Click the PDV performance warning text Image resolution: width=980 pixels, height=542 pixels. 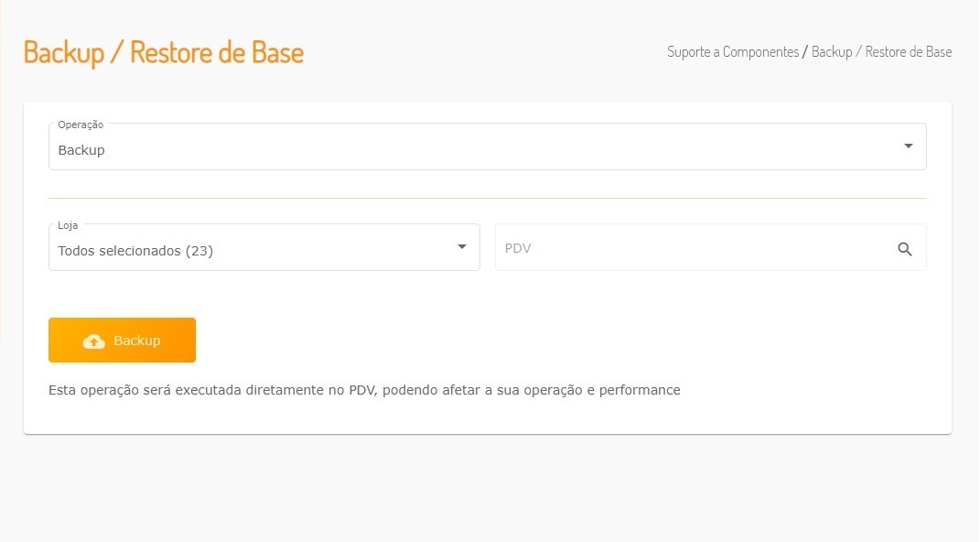[x=364, y=390]
